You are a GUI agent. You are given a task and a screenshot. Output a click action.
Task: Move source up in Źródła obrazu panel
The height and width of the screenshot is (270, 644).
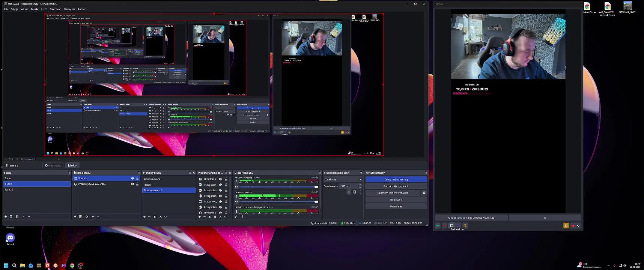point(93,216)
